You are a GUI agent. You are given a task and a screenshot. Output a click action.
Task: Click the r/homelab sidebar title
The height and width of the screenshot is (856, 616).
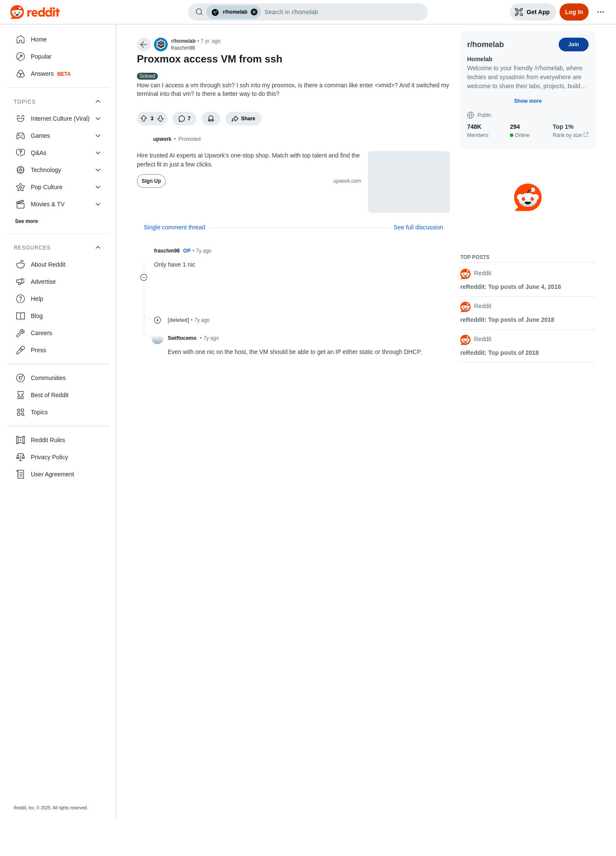click(485, 45)
